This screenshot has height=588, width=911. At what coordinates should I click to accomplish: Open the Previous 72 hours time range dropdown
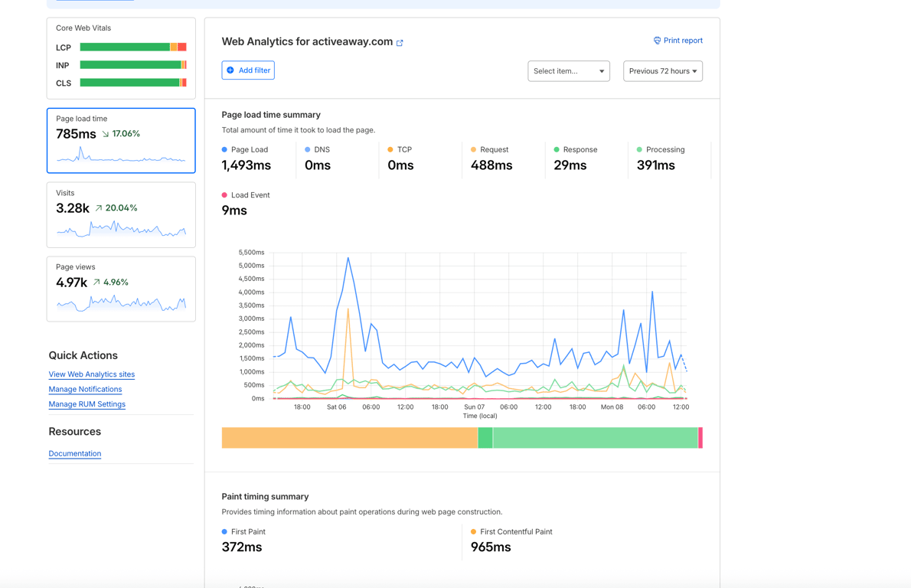pyautogui.click(x=662, y=71)
